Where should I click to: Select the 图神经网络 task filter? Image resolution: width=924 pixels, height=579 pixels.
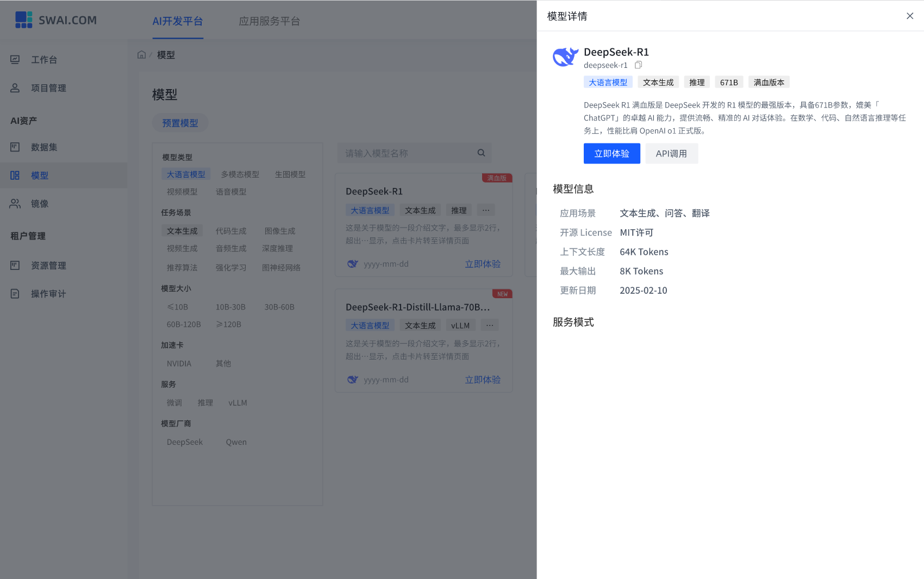(x=281, y=268)
